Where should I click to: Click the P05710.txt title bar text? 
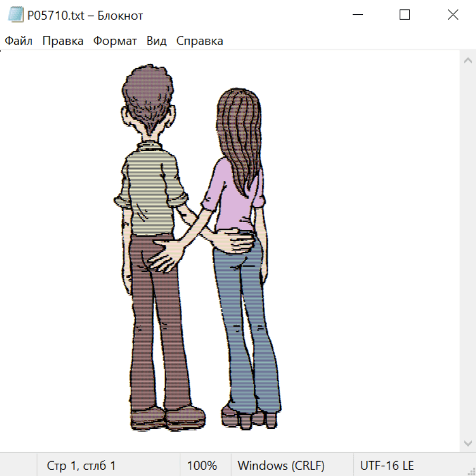(85, 15)
